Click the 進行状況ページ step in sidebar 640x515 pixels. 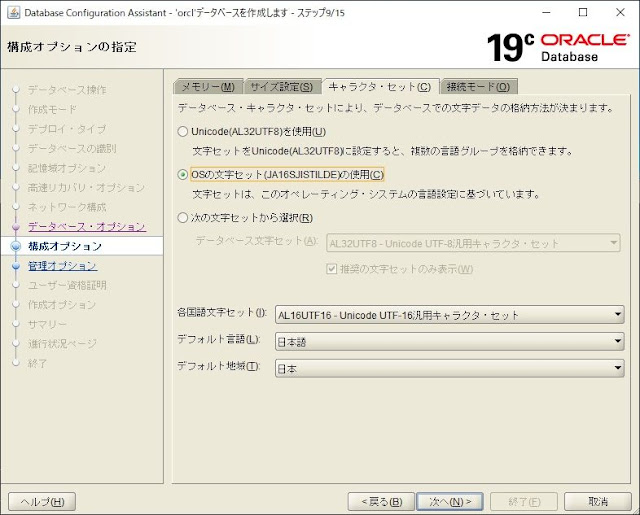tap(62, 344)
